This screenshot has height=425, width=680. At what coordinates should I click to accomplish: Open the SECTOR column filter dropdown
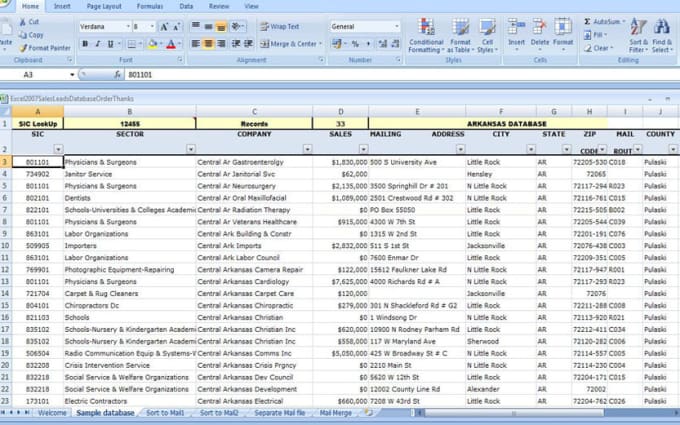click(x=191, y=149)
